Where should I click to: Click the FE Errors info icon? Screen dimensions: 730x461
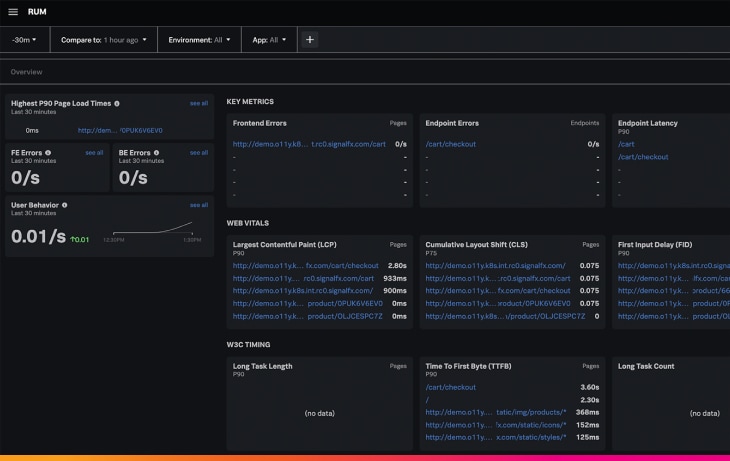click(50, 153)
